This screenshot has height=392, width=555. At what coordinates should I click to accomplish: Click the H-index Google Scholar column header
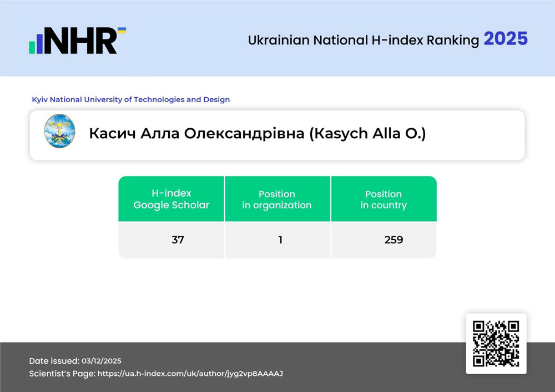171,199
